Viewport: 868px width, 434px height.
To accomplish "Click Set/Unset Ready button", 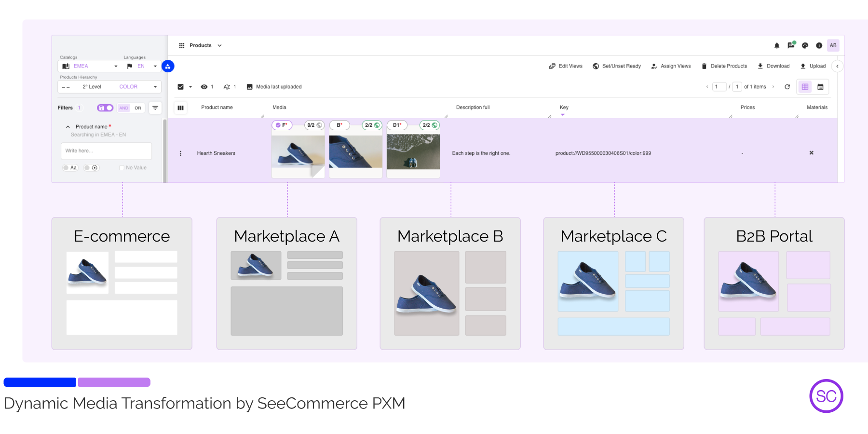I will point(617,66).
